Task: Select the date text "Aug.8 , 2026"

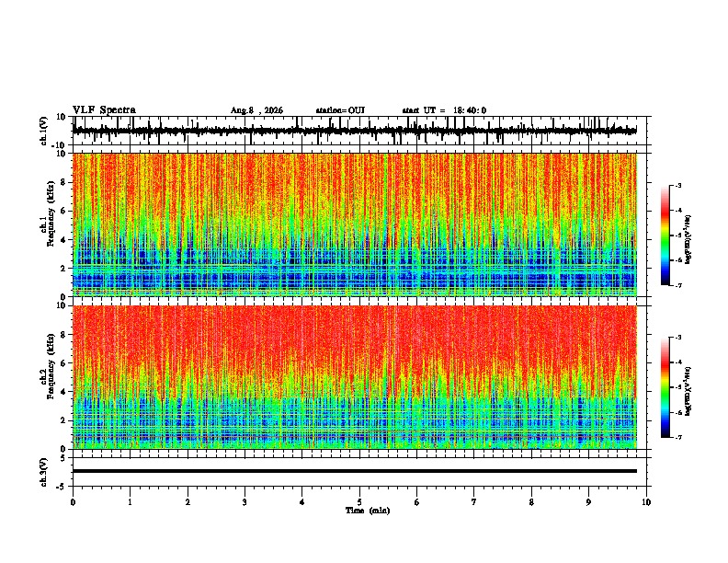Action: [256, 110]
